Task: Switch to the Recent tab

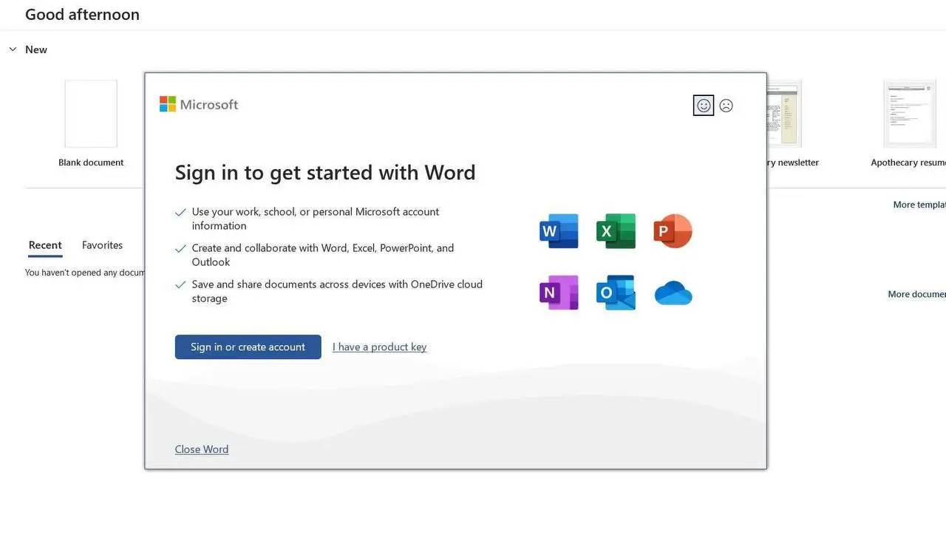Action: [45, 245]
